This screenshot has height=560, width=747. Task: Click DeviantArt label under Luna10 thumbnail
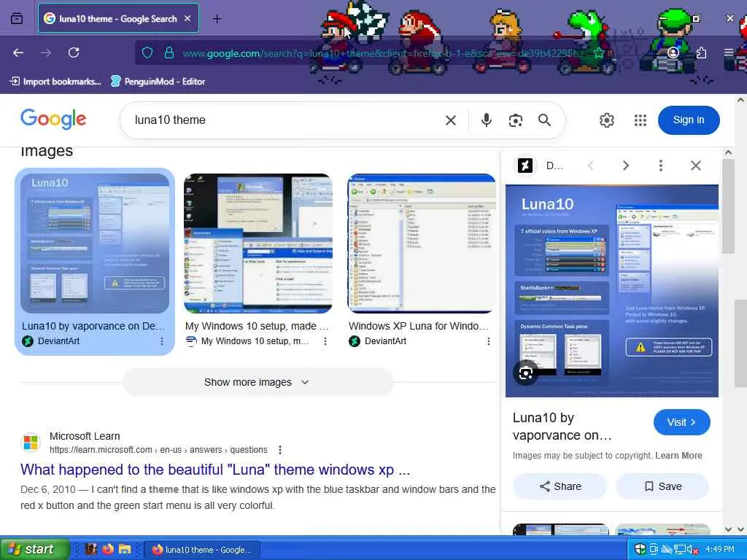click(58, 341)
